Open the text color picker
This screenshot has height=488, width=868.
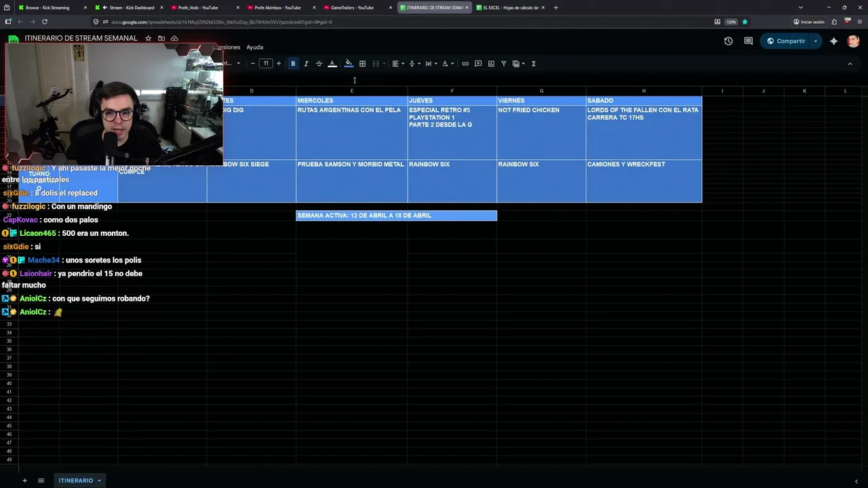pyautogui.click(x=332, y=64)
